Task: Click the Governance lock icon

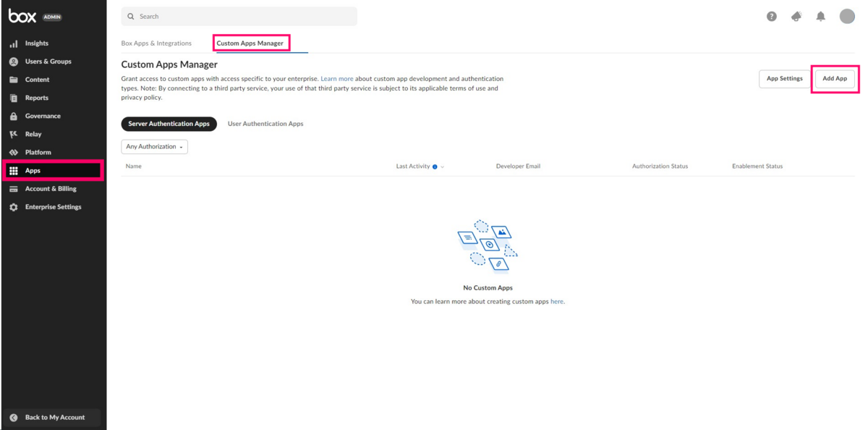Action: click(13, 116)
